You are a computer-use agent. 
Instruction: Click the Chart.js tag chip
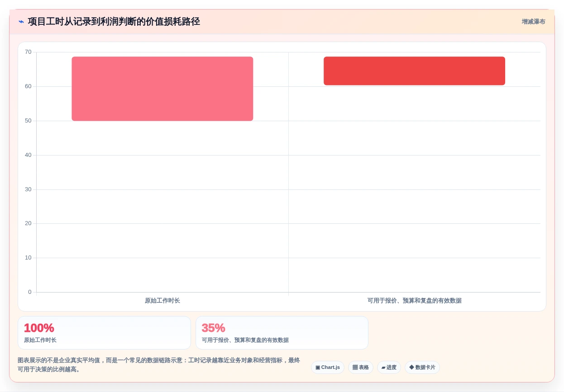328,367
